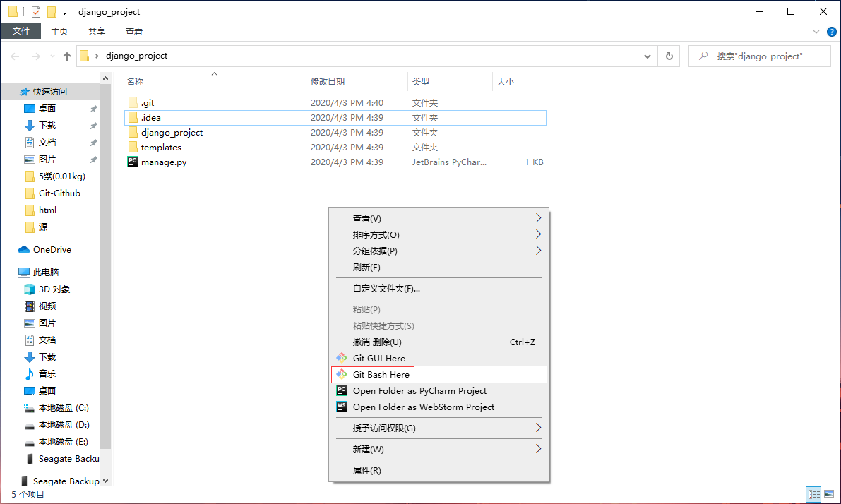This screenshot has width=841, height=504.
Task: Open the help question mark icon
Action: (832, 32)
